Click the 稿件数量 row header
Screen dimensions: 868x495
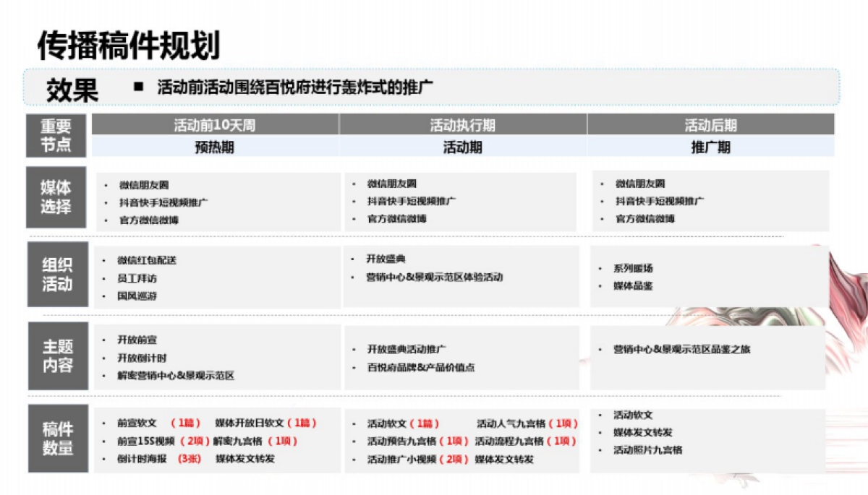click(56, 439)
